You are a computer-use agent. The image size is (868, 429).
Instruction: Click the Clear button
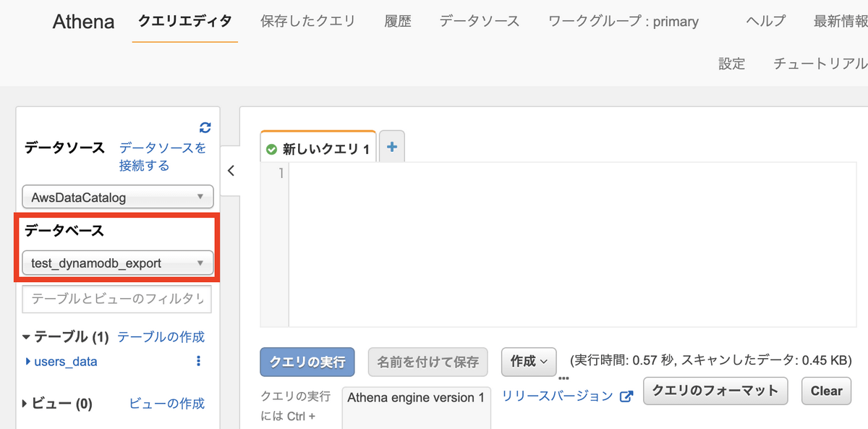(826, 391)
